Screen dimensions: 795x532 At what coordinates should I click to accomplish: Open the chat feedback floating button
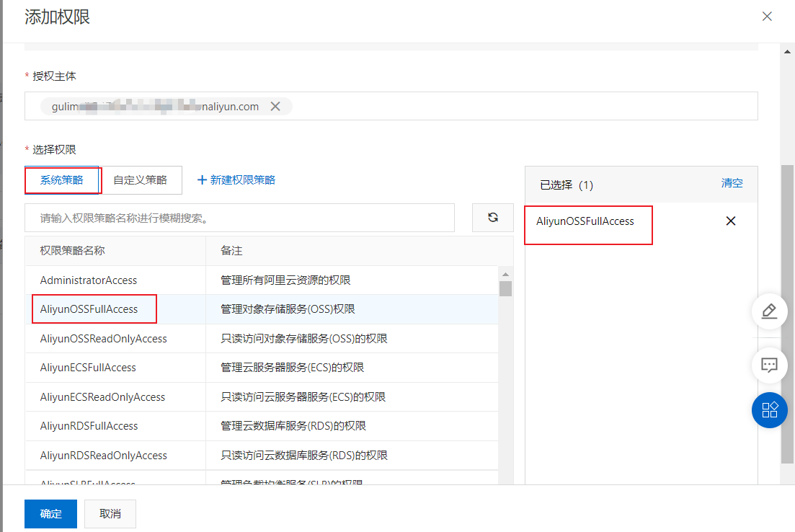click(769, 365)
